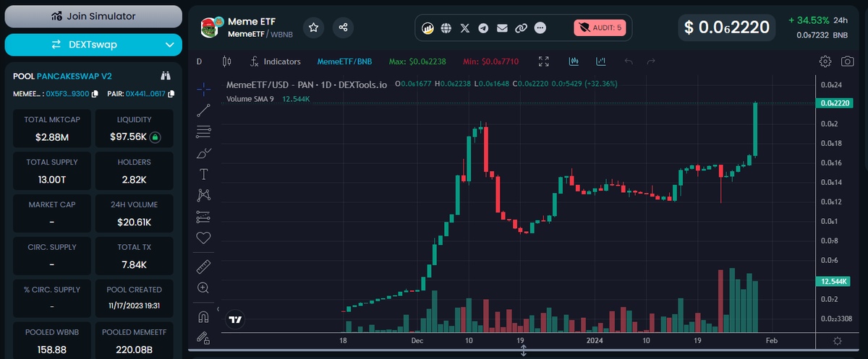Click the large price $ 0.0₆2220 display

tap(727, 27)
